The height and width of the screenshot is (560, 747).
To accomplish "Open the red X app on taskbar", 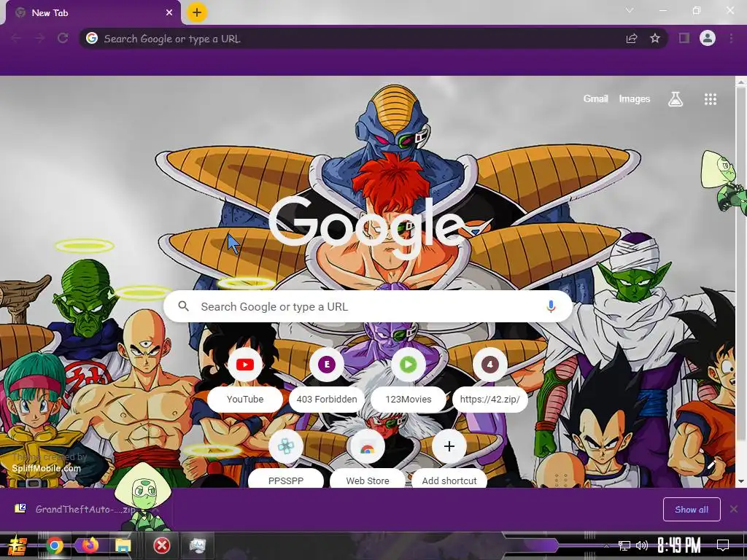I will tap(161, 545).
